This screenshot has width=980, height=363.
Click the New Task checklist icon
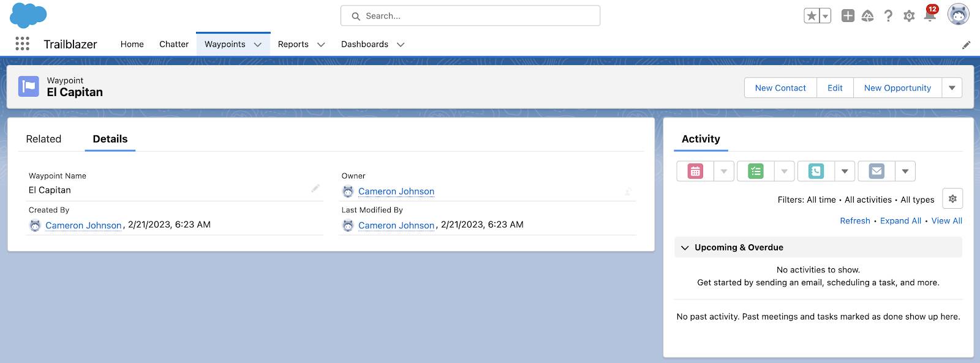click(x=756, y=171)
